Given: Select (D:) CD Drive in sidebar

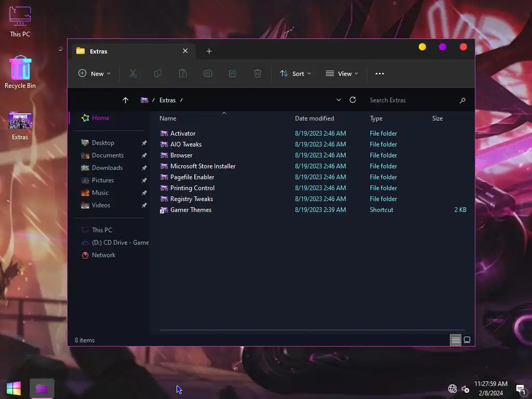Looking at the screenshot, I should [x=120, y=243].
